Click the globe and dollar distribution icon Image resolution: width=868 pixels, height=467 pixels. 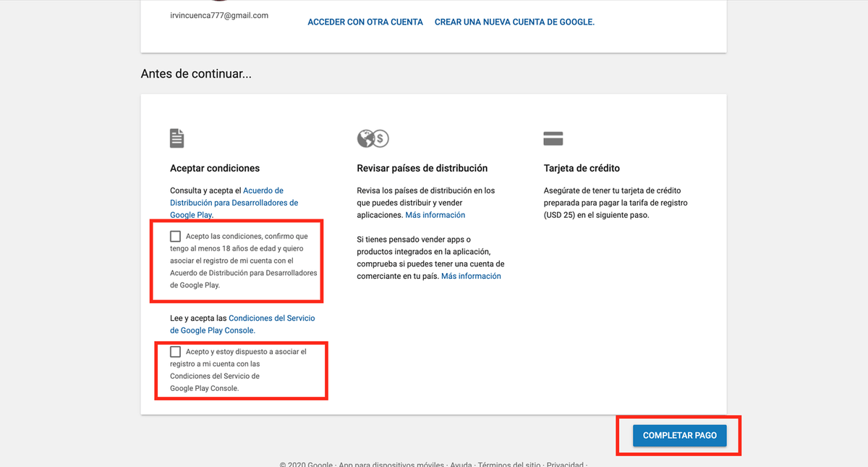pyautogui.click(x=373, y=138)
